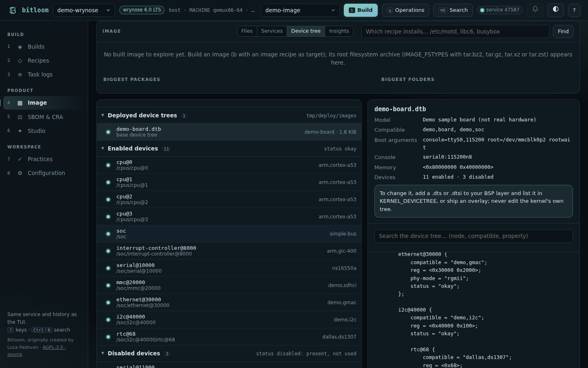Viewport: 588px width, 368px height.
Task: Click the 'phy-mode = "rgmii";' source line
Action: pyautogui.click(x=439, y=278)
